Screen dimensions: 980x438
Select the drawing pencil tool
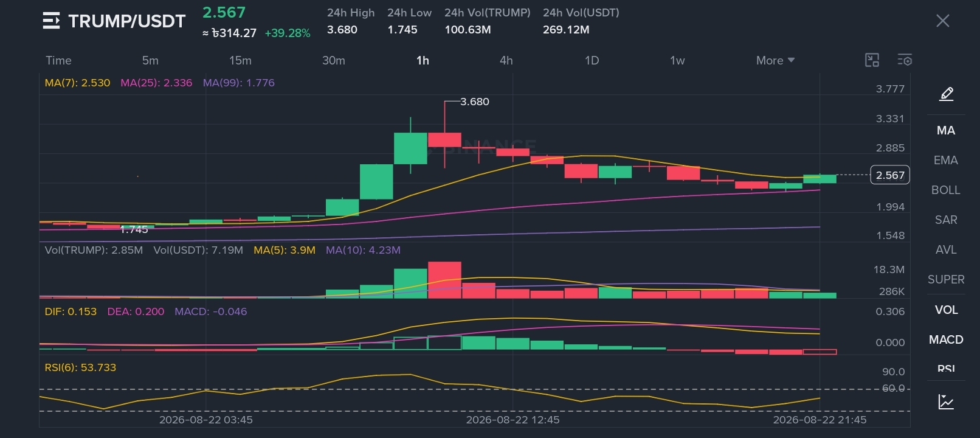(946, 94)
